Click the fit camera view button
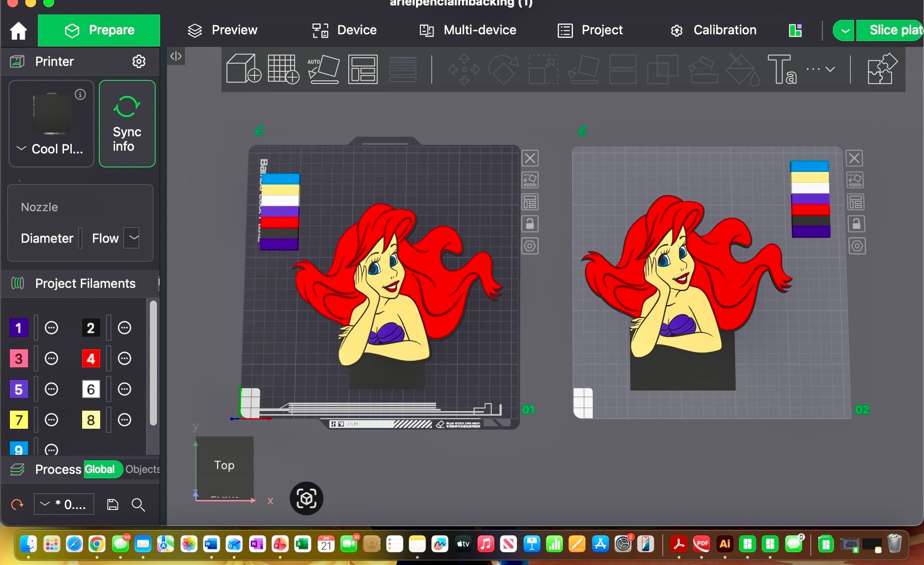The image size is (924, 565). pyautogui.click(x=306, y=499)
